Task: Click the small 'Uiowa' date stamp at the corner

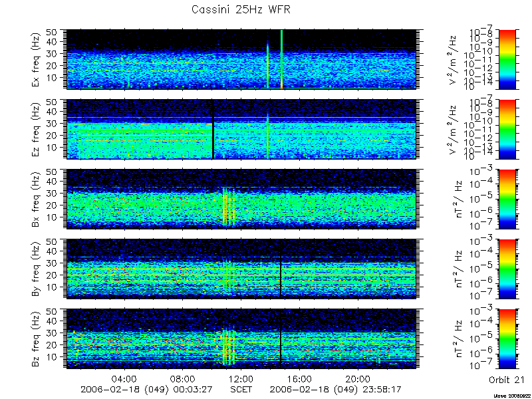Action: pos(513,396)
